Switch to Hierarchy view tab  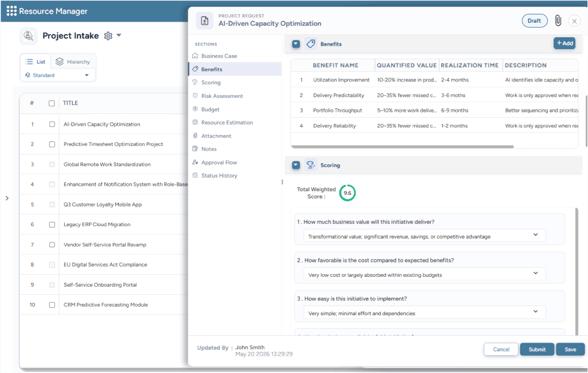[x=73, y=62]
